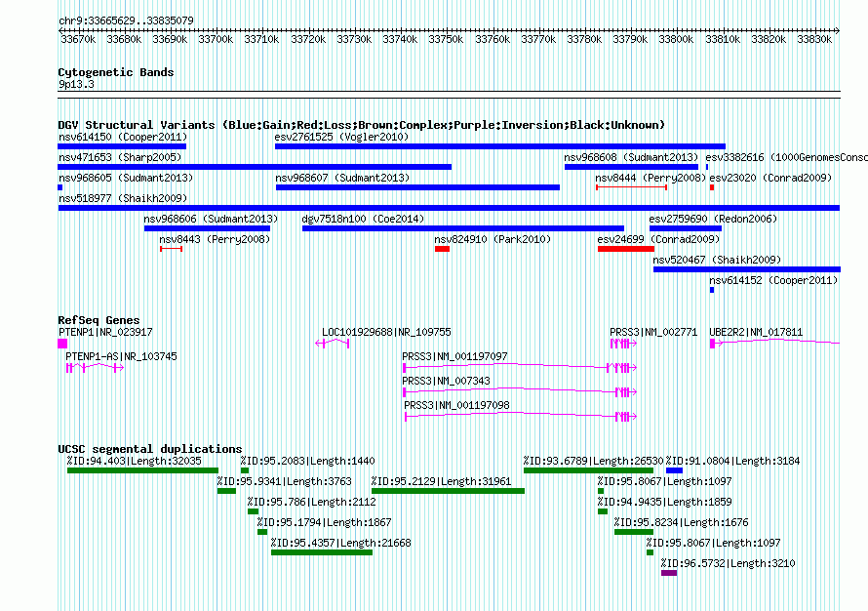Open esv3382616 (1000Genomes) variant label
The width and height of the screenshot is (868, 611).
pyautogui.click(x=786, y=157)
